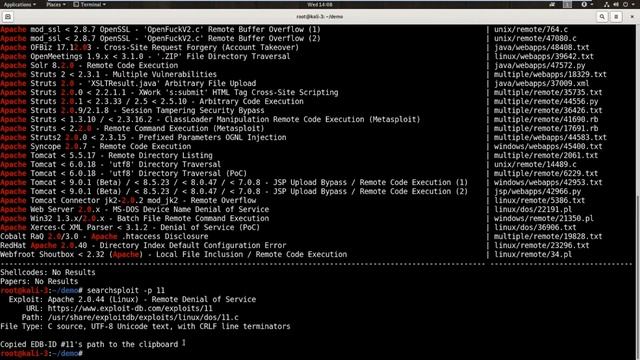The height and width of the screenshot is (360, 640).
Task: Click 'Apache 2.0.44 (Linux) - Remote Denial of Service'
Action: click(x=152, y=299)
